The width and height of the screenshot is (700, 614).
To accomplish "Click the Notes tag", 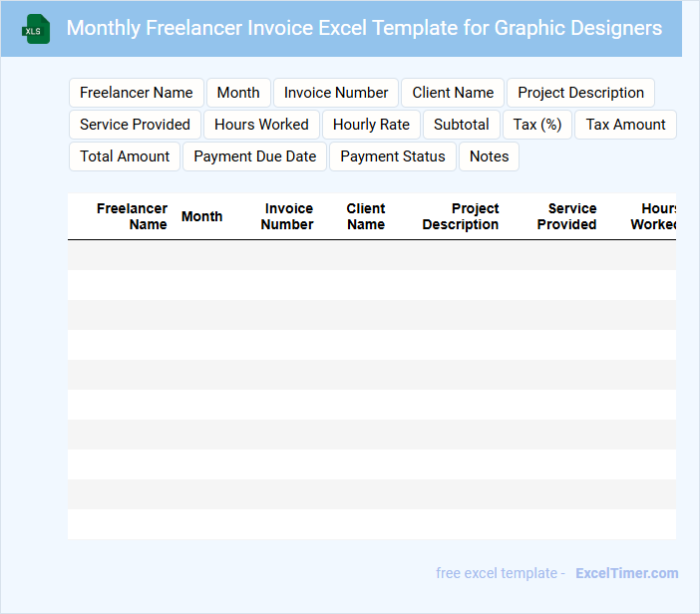I will [489, 156].
